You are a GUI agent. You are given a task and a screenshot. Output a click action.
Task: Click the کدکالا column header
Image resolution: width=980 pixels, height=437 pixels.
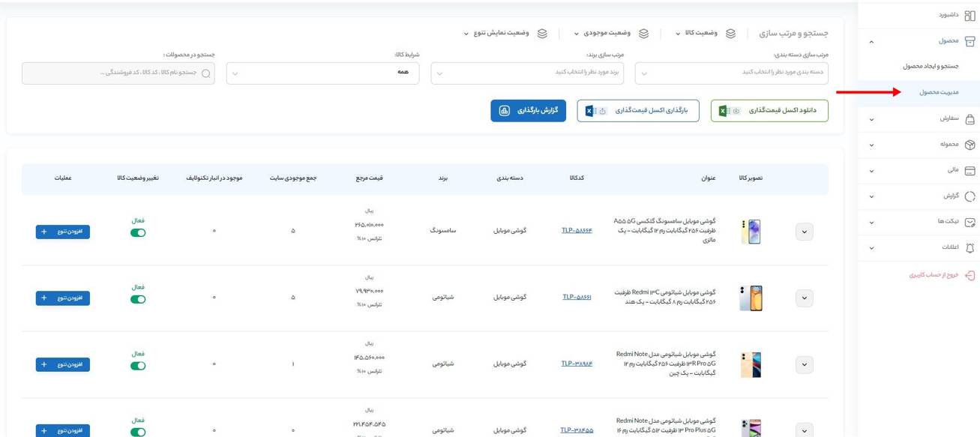coord(577,178)
